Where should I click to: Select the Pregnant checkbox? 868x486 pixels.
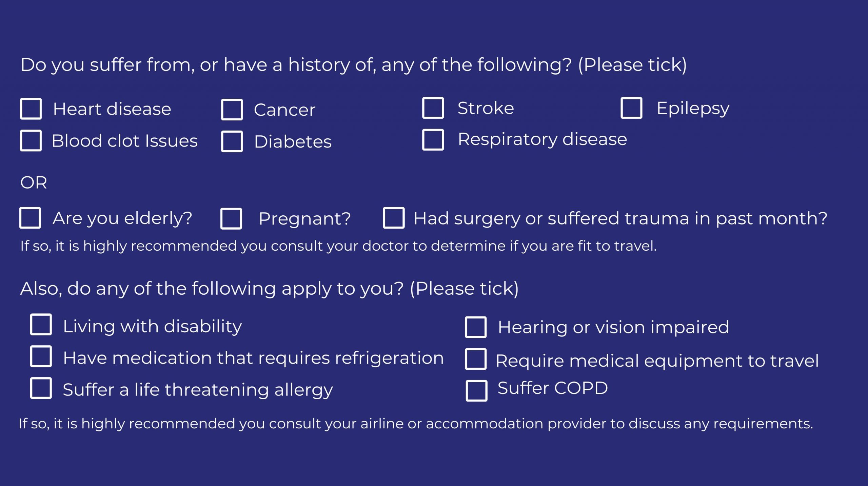[x=231, y=218]
